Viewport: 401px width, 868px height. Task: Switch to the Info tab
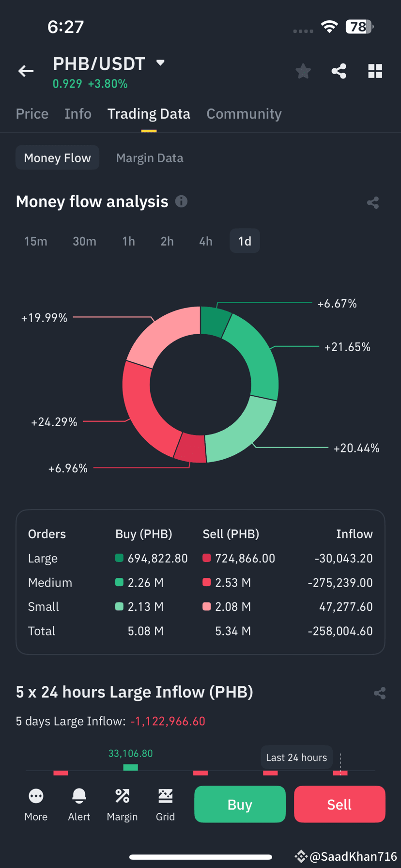coord(78,114)
